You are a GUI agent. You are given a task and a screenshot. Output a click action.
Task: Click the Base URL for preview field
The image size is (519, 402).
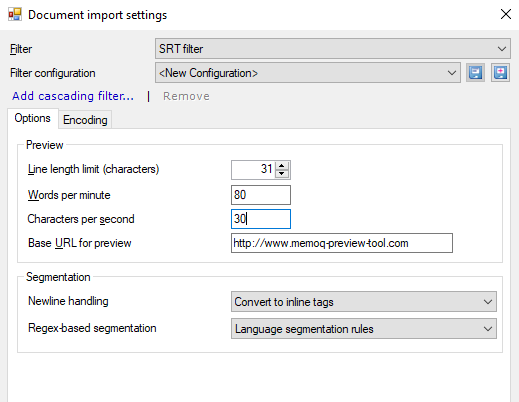[x=342, y=243]
